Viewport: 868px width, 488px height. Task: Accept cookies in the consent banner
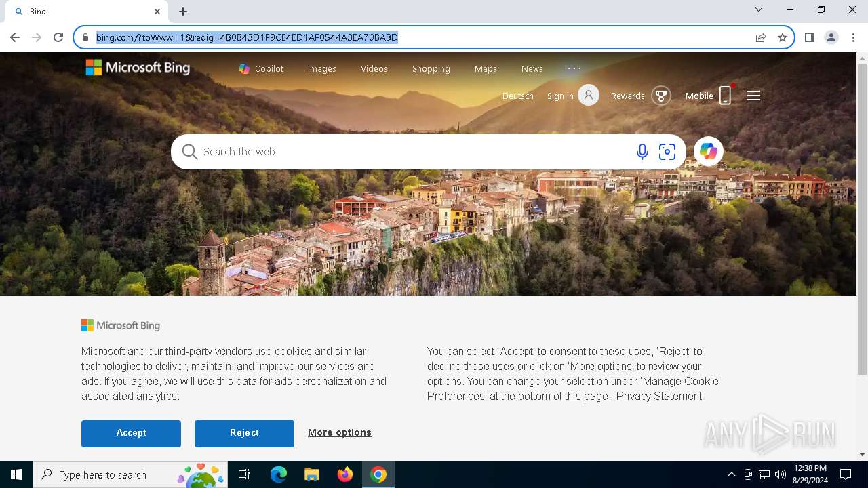click(131, 433)
